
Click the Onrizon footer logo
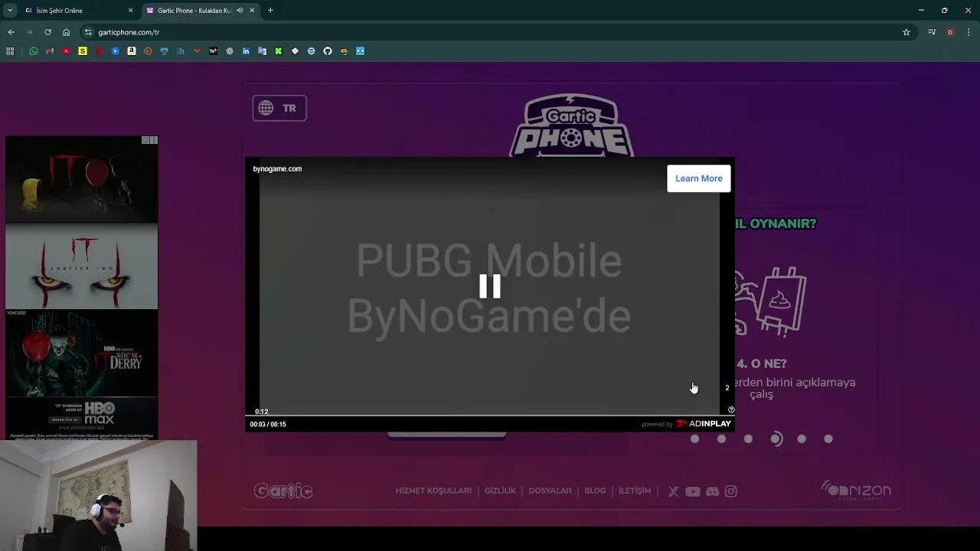[x=856, y=491]
